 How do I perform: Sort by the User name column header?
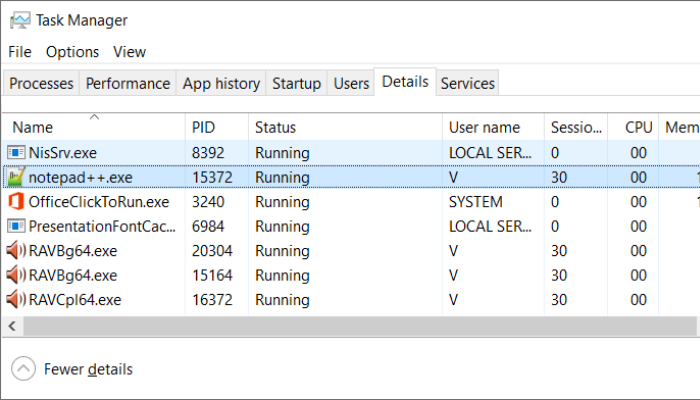click(x=493, y=127)
